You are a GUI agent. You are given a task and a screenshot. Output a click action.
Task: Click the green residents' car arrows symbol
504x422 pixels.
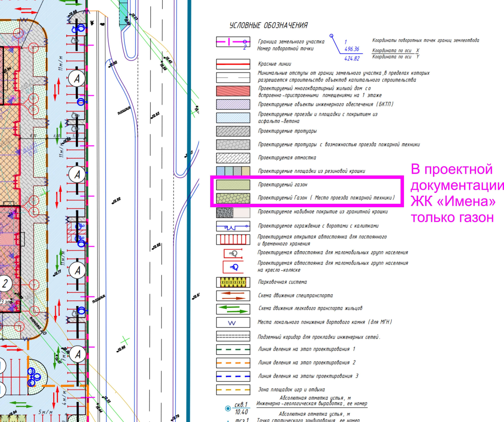tap(233, 309)
